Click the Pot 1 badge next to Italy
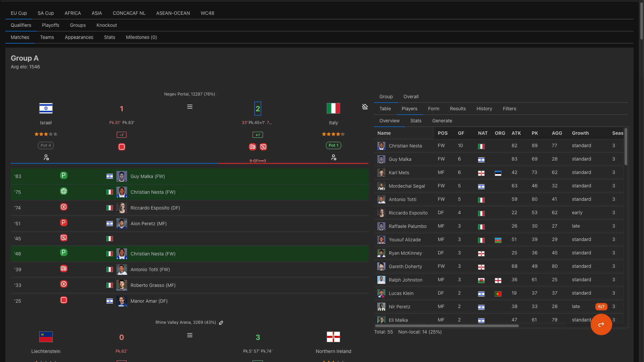The height and width of the screenshot is (362, 644). (x=333, y=145)
